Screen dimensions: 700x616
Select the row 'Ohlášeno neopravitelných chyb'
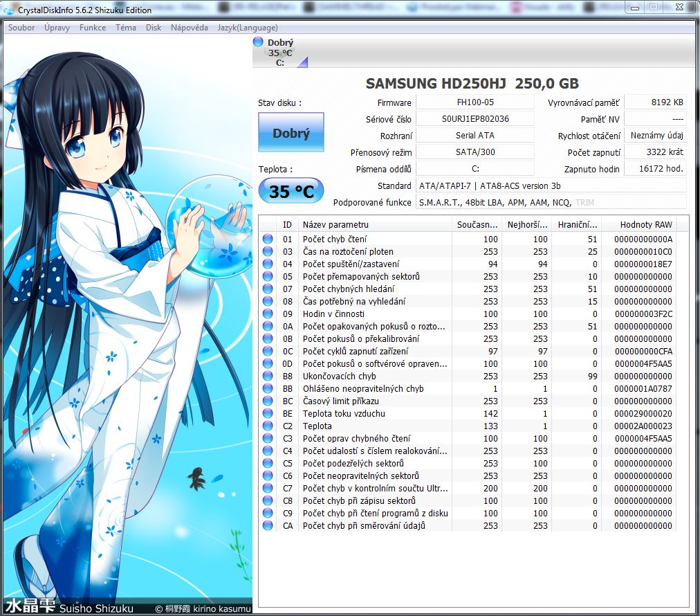pyautogui.click(x=468, y=388)
